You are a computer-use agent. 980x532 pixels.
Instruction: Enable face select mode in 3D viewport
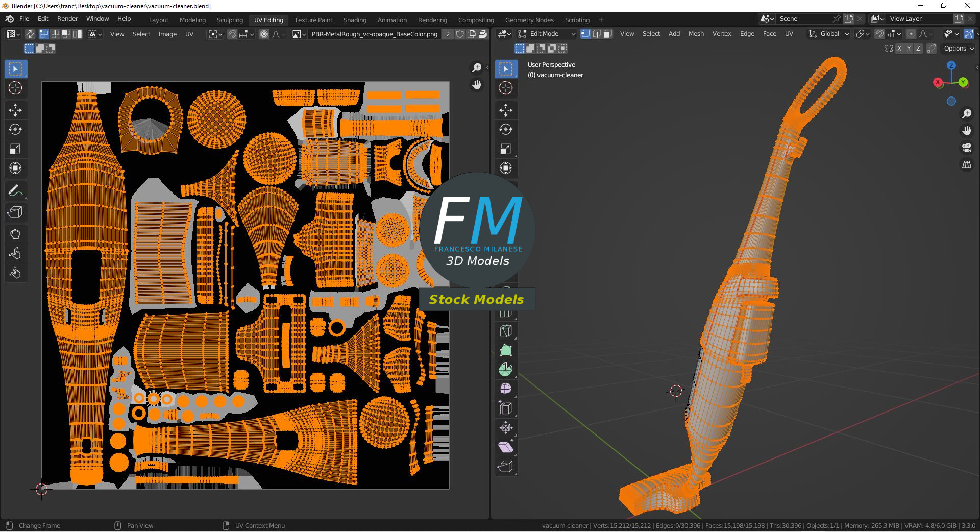click(x=607, y=34)
